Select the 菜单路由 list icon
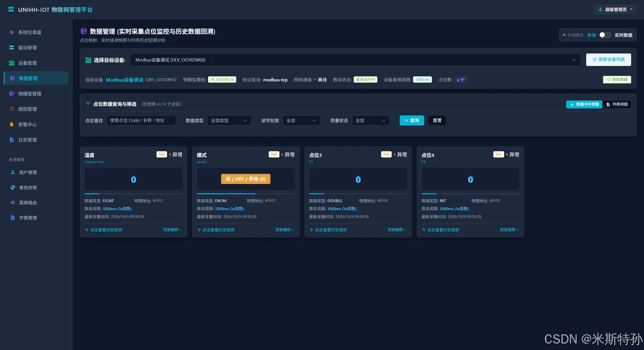The image size is (644, 350). coord(12,203)
